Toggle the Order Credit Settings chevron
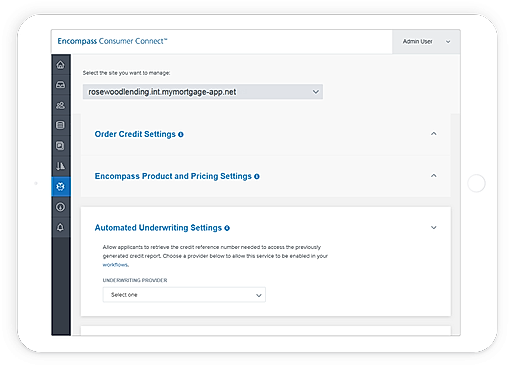 433,134
